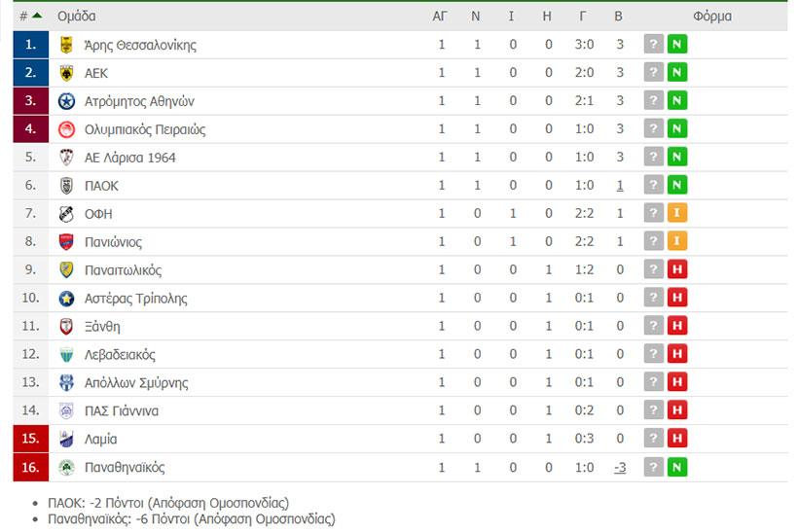Click the underlined -3 points for Παναθηναϊκός
This screenshot has width=798, height=532.
[x=620, y=468]
